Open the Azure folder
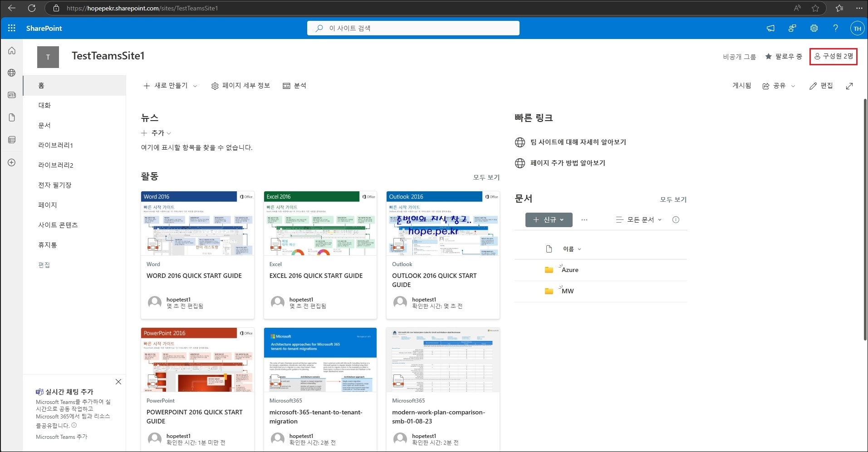The image size is (868, 452). [570, 270]
